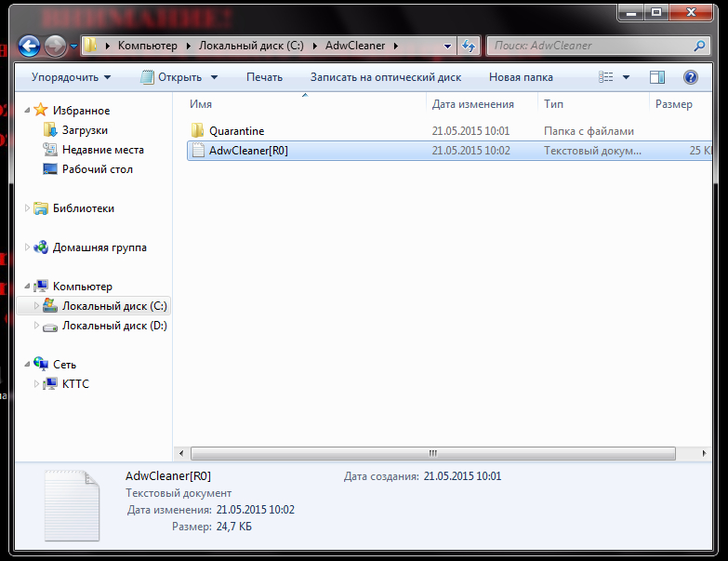Open the Упорядочить menu
The height and width of the screenshot is (561, 728).
[x=71, y=77]
